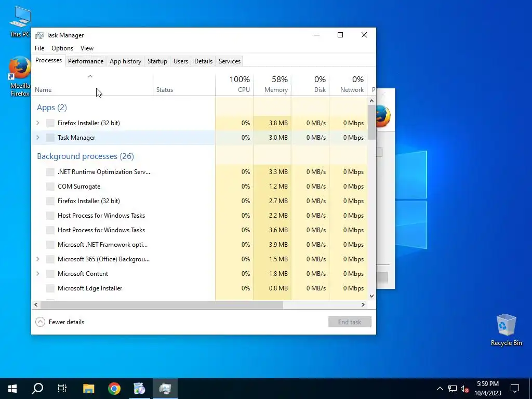532x399 pixels.
Task: Switch to the Firefox installer taskbar item
Action: [139, 389]
